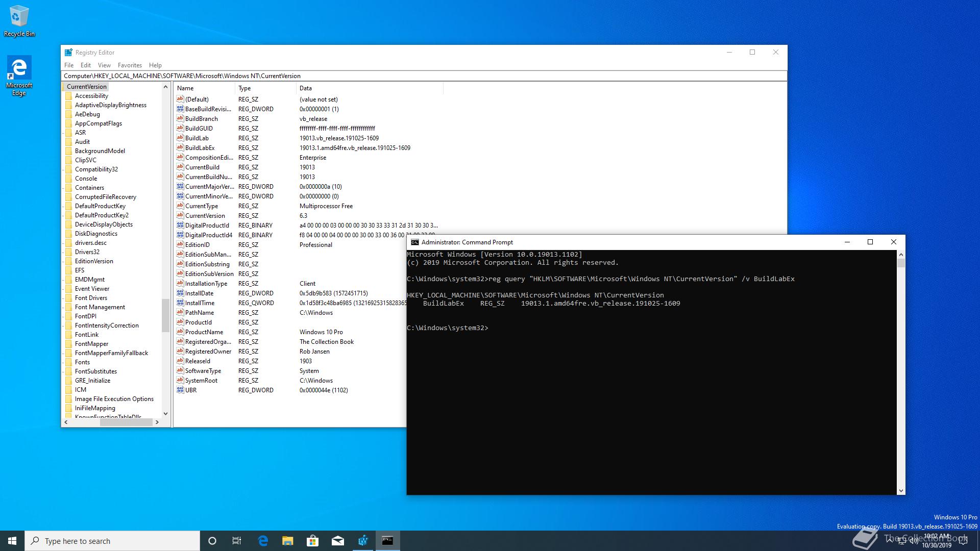Select the Fonts key in the registry tree
The width and height of the screenshot is (980, 551).
pyautogui.click(x=82, y=362)
